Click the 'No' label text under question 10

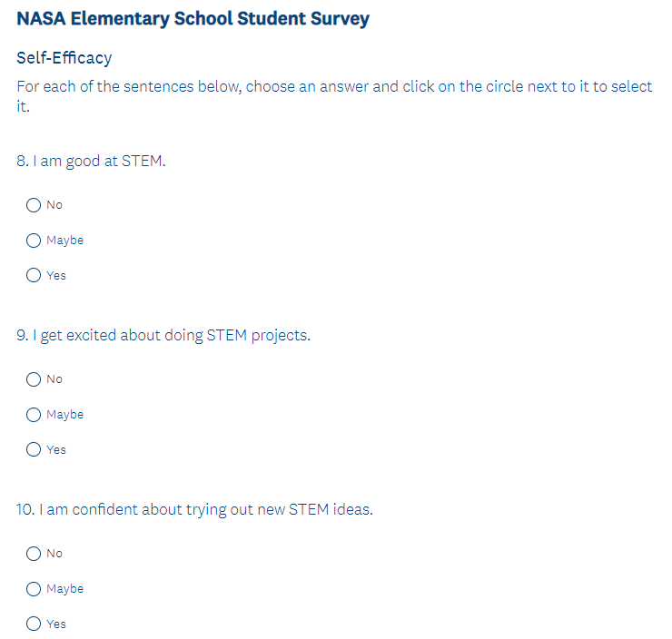tap(54, 554)
